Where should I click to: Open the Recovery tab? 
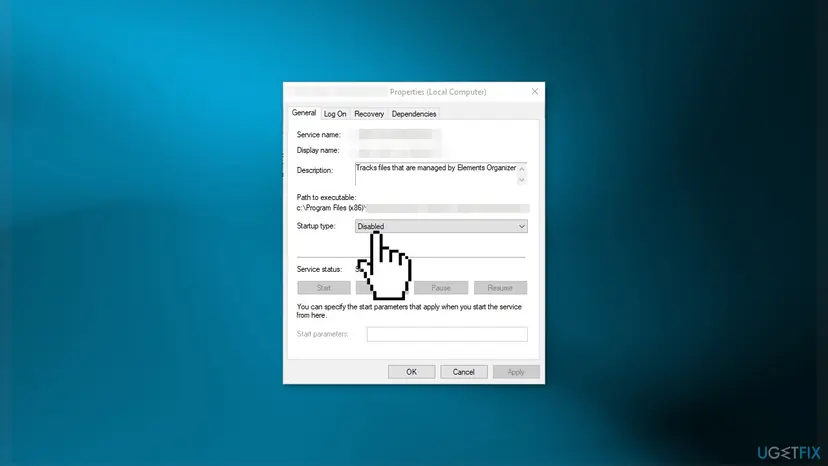coord(369,114)
